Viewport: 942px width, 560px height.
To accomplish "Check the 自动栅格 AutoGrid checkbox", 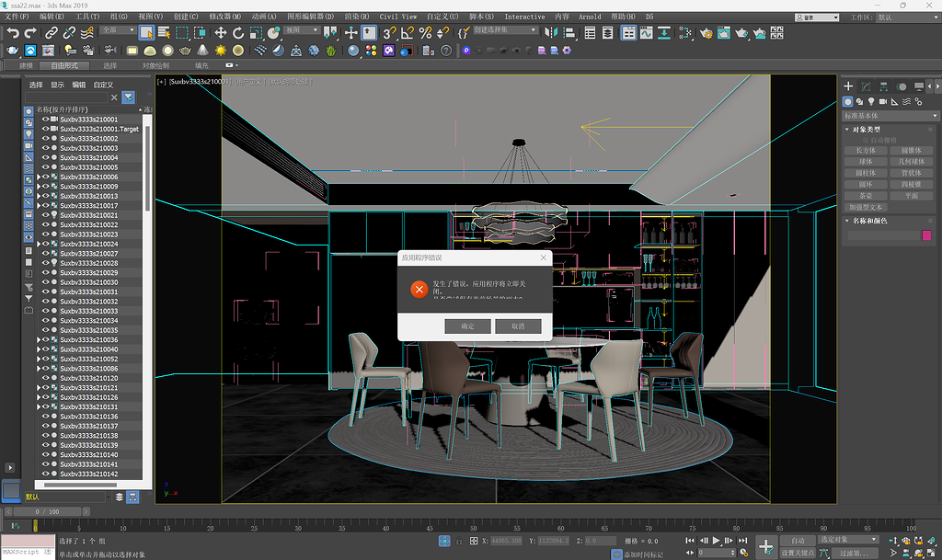I will click(865, 140).
